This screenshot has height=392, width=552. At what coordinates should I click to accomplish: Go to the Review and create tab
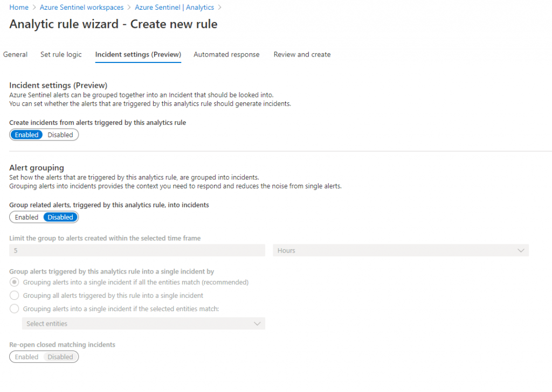pos(302,54)
